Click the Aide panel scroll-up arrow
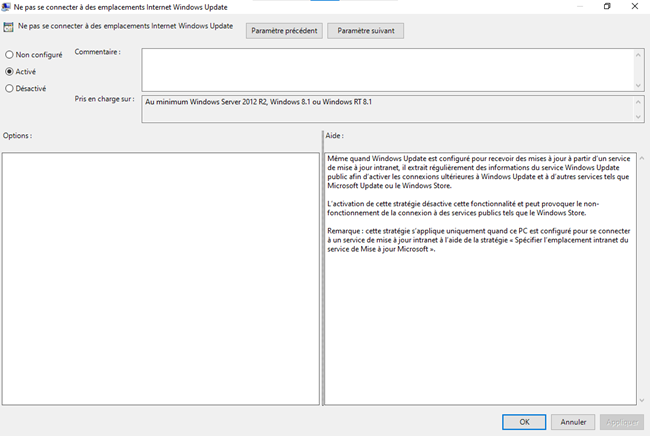Screen dimensions: 650x436 (642, 158)
